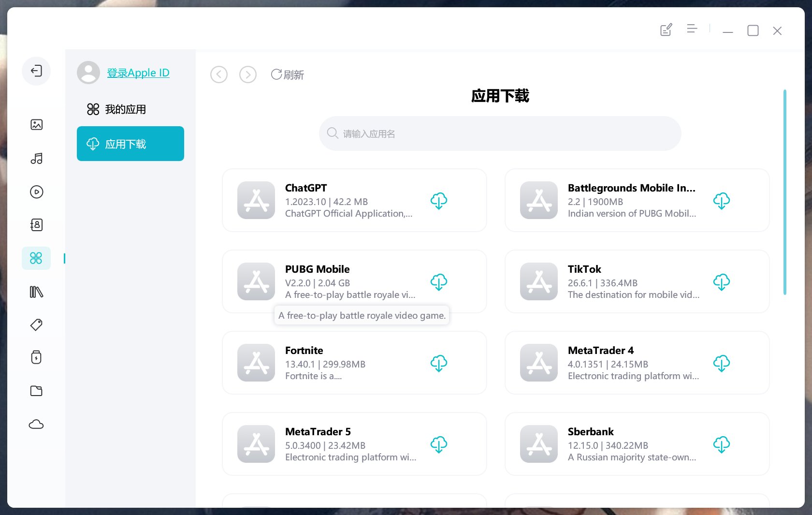Download PUBG Mobile via its cloud icon
Viewport: 812px width, 515px height.
pyautogui.click(x=439, y=282)
